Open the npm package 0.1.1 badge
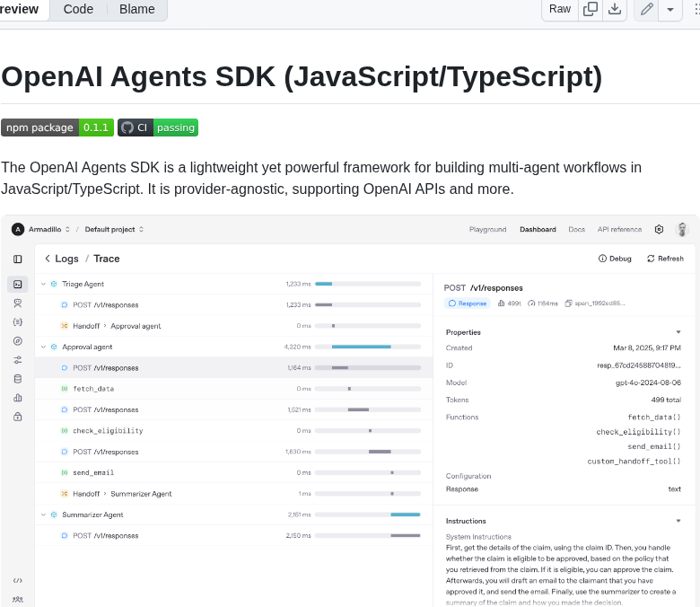 pyautogui.click(x=57, y=128)
